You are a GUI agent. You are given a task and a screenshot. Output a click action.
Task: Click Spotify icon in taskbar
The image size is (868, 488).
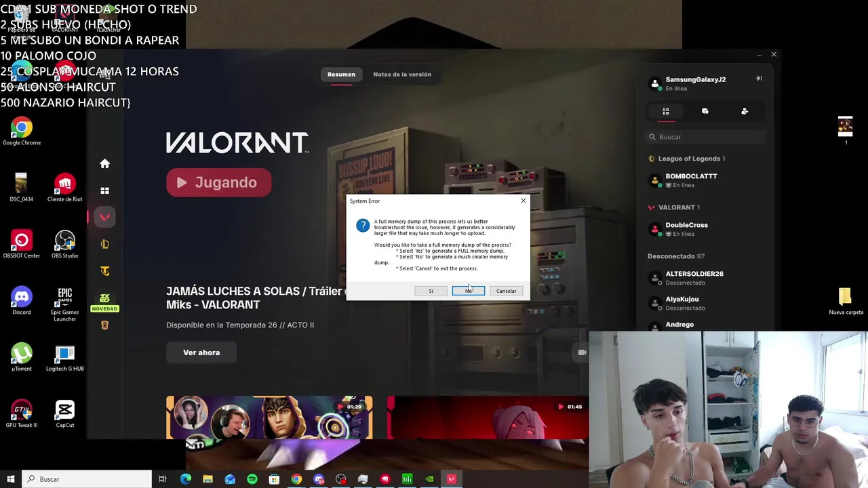pyautogui.click(x=252, y=479)
